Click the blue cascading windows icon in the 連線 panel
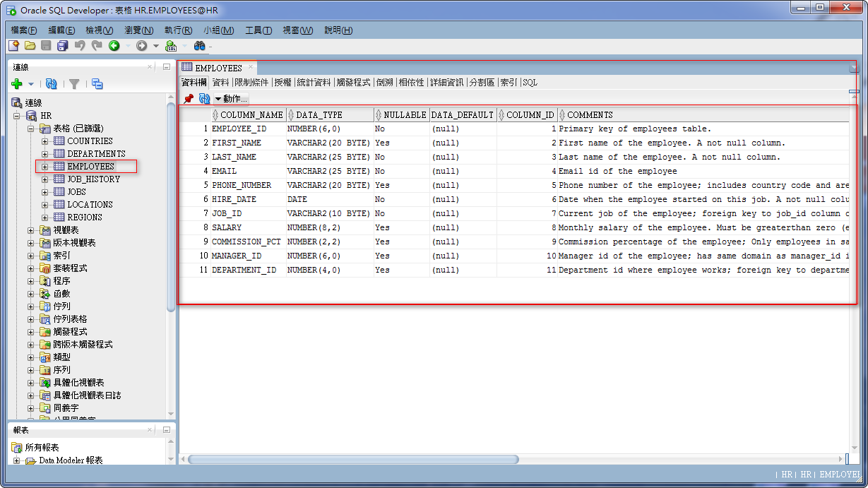Image resolution: width=868 pixels, height=488 pixels. click(x=97, y=84)
